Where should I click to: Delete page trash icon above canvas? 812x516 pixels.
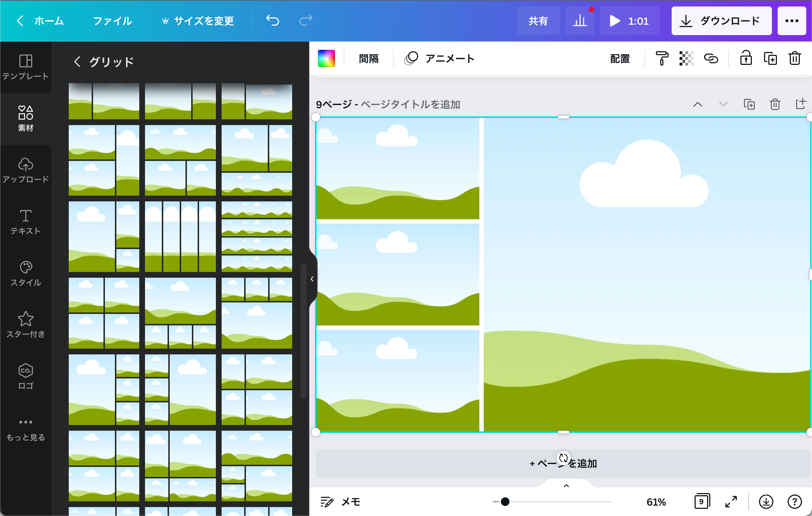775,104
